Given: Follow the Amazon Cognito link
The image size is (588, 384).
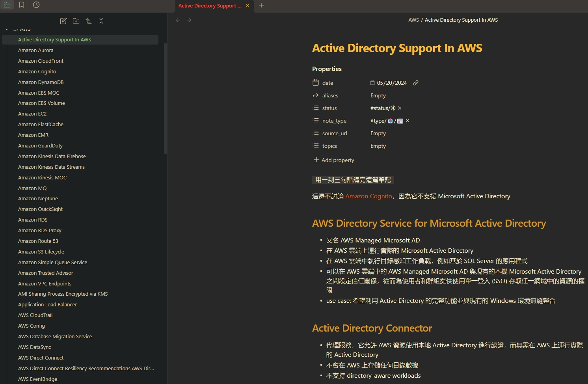Looking at the screenshot, I should click(x=368, y=196).
